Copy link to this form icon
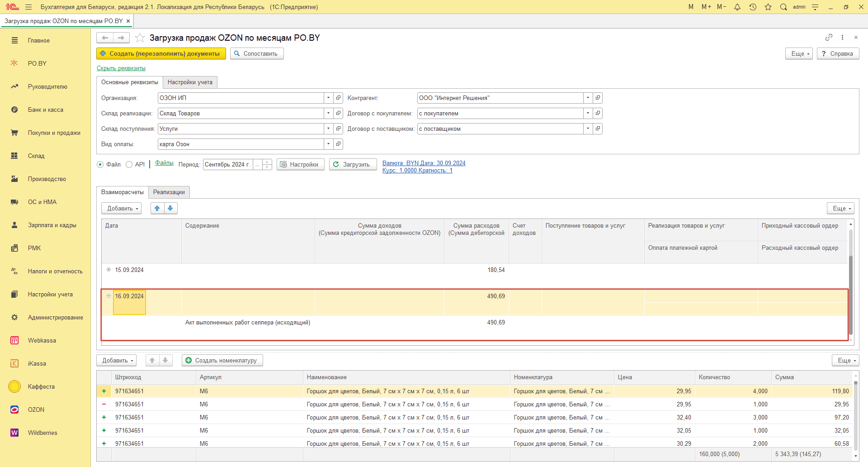Screen dimensions: 868x467 click(x=829, y=37)
